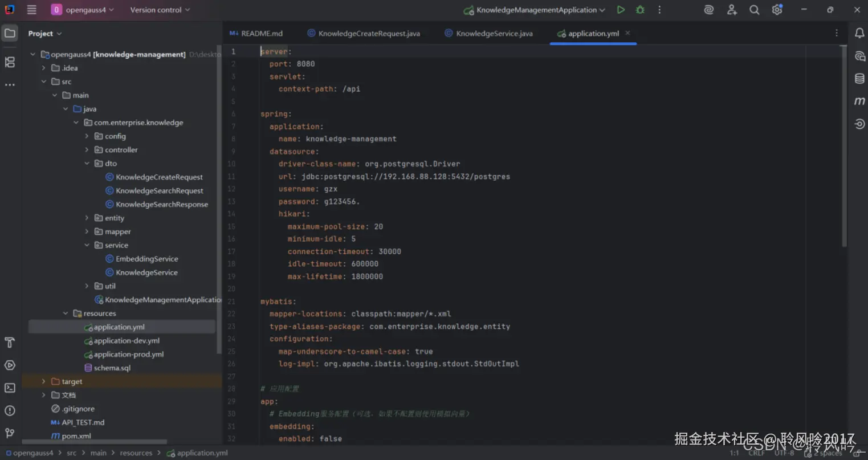This screenshot has height=460, width=868.
Task: Close the application.yml tab
Action: (627, 33)
